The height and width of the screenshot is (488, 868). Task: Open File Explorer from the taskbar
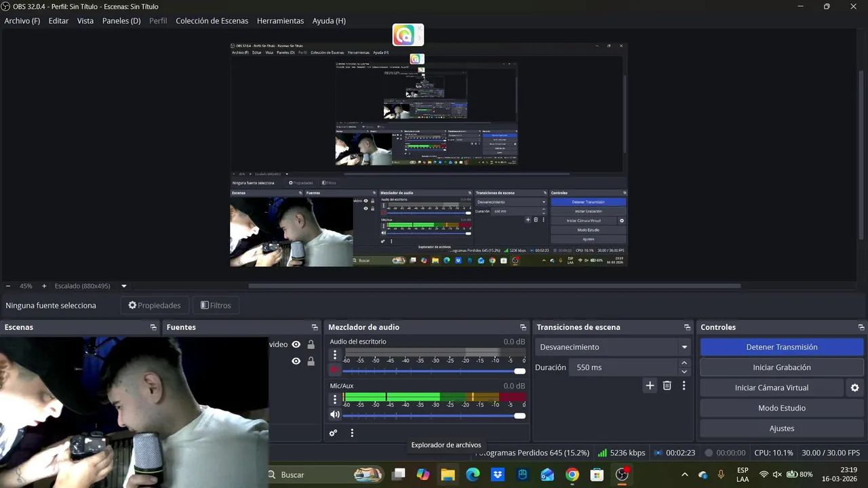448,474
